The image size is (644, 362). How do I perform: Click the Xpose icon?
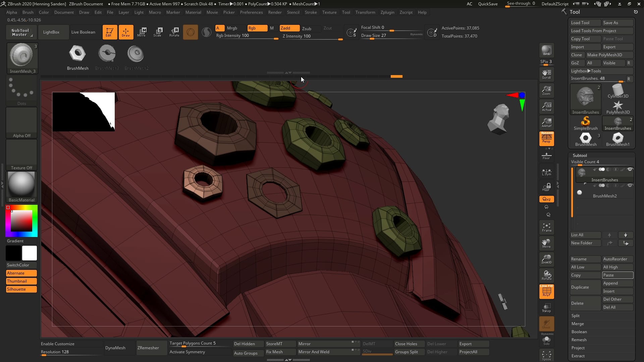tap(546, 355)
